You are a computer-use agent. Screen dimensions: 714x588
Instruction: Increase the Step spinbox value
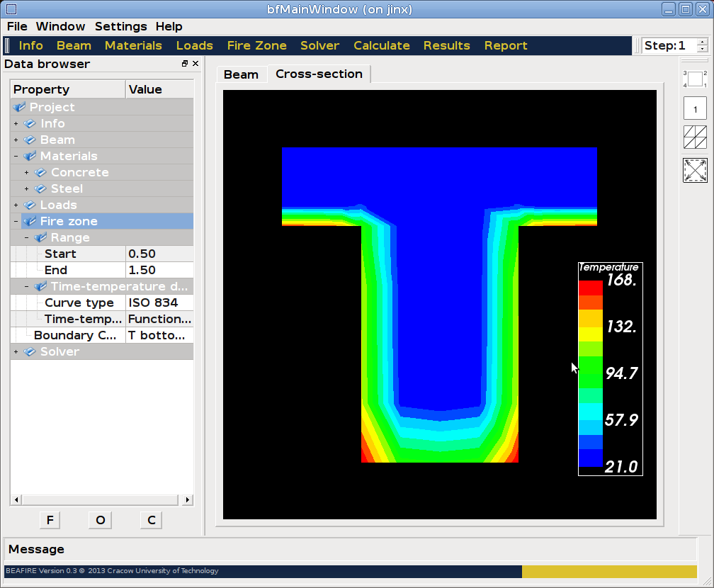click(701, 42)
